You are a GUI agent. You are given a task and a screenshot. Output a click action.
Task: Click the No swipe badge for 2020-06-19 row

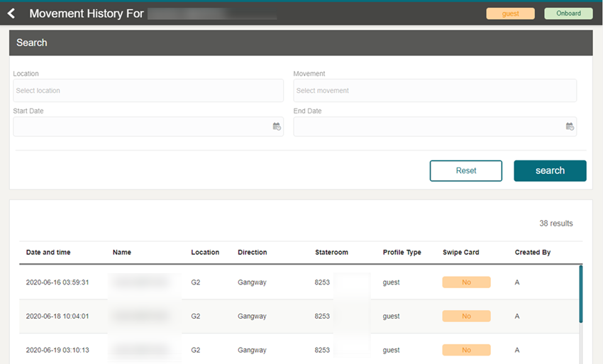click(x=466, y=350)
